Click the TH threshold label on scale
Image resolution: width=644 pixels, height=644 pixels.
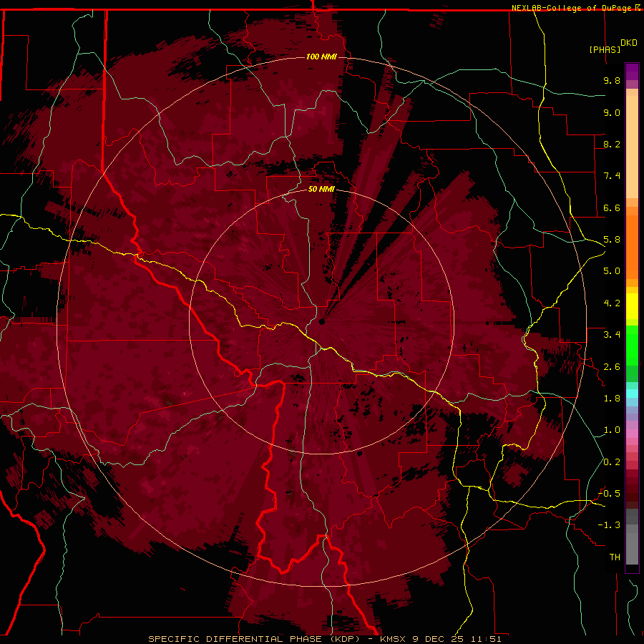pyautogui.click(x=615, y=557)
